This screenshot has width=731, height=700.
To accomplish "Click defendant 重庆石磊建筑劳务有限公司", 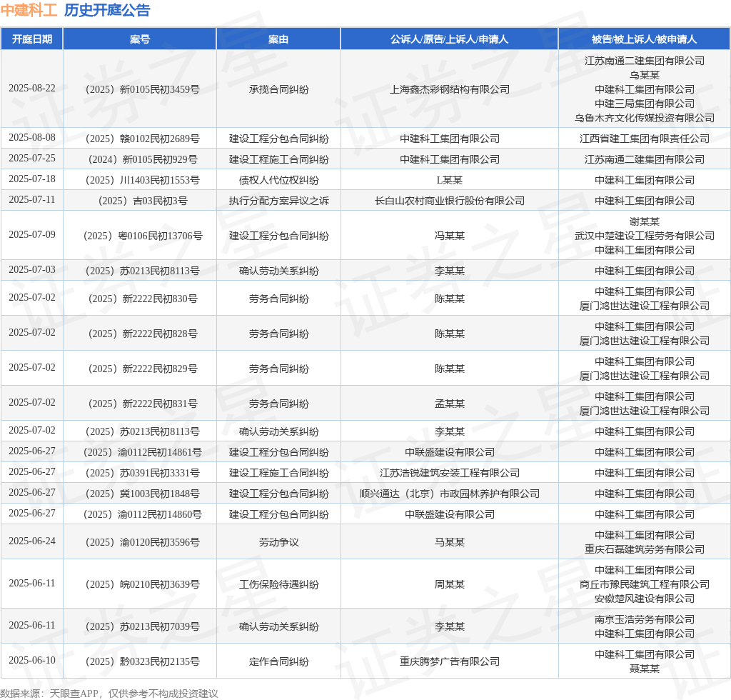I will [x=645, y=549].
